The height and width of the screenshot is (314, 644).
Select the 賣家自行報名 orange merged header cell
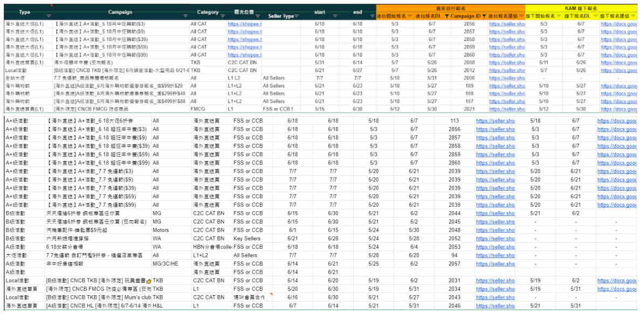point(450,8)
